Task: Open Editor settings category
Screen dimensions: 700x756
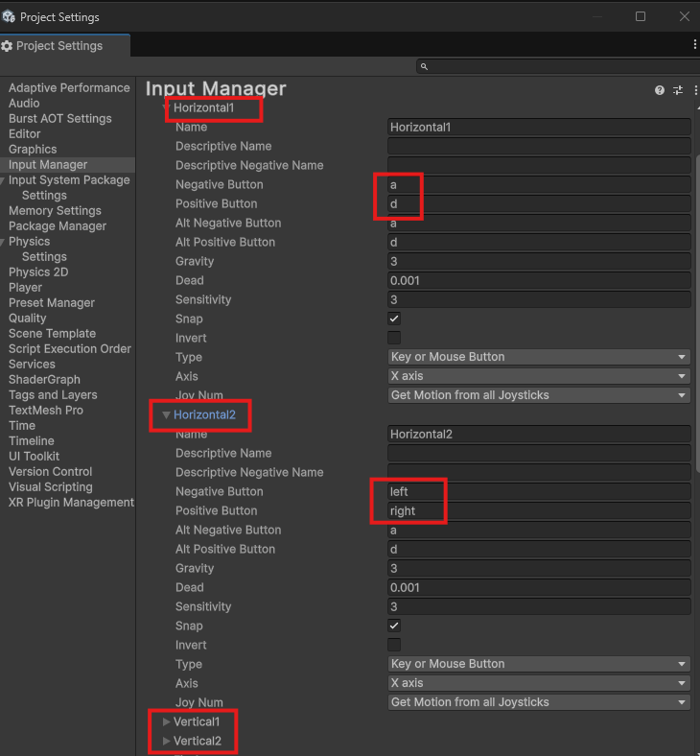Action: coord(24,134)
